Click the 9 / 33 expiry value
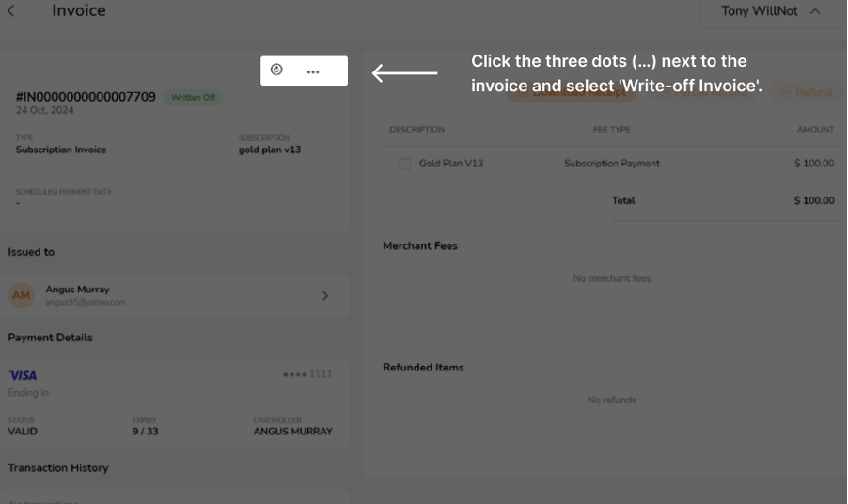Image resolution: width=848 pixels, height=504 pixels. click(x=145, y=432)
